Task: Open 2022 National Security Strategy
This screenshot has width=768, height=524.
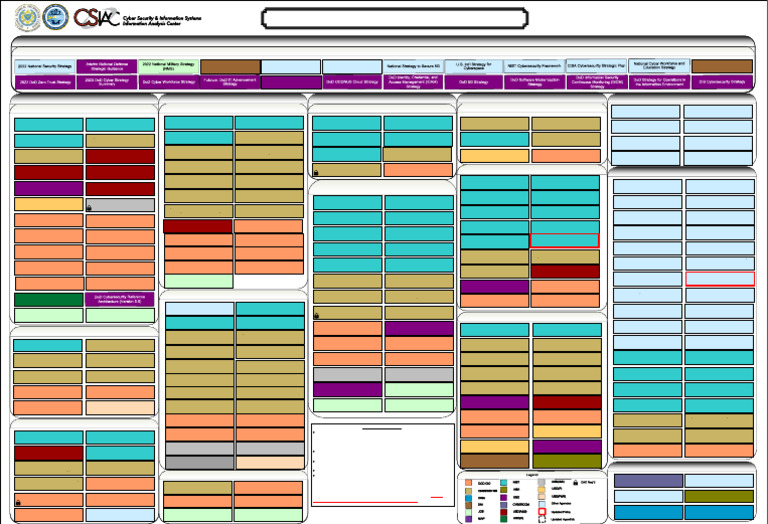Action: pos(45,66)
